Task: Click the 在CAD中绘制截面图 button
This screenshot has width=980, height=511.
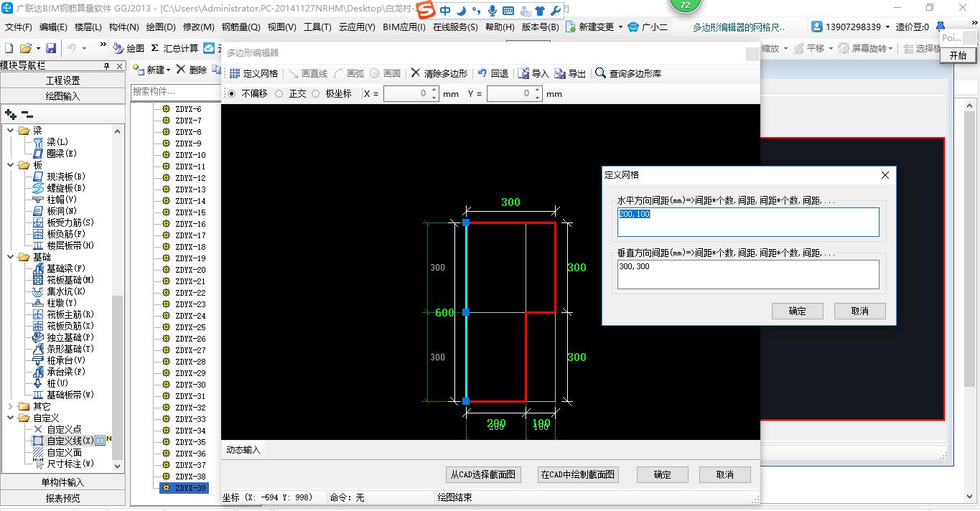Action: 577,474
